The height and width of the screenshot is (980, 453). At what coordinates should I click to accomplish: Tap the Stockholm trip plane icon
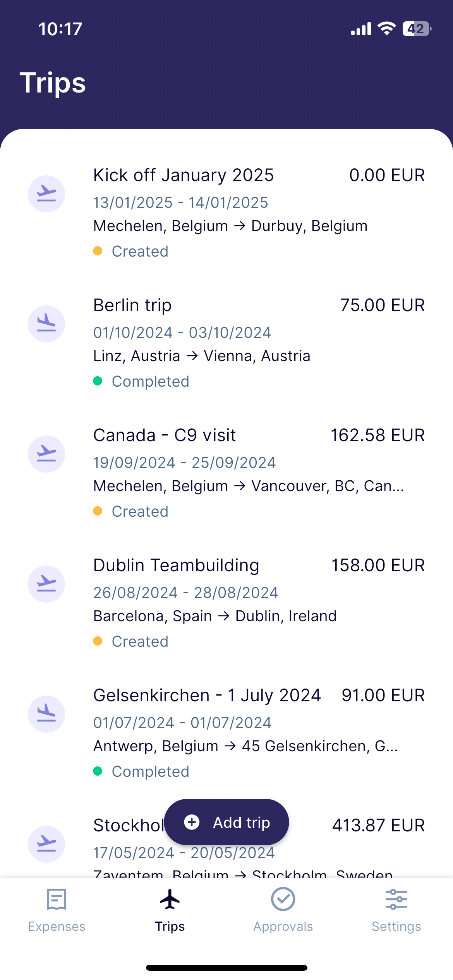click(x=46, y=844)
